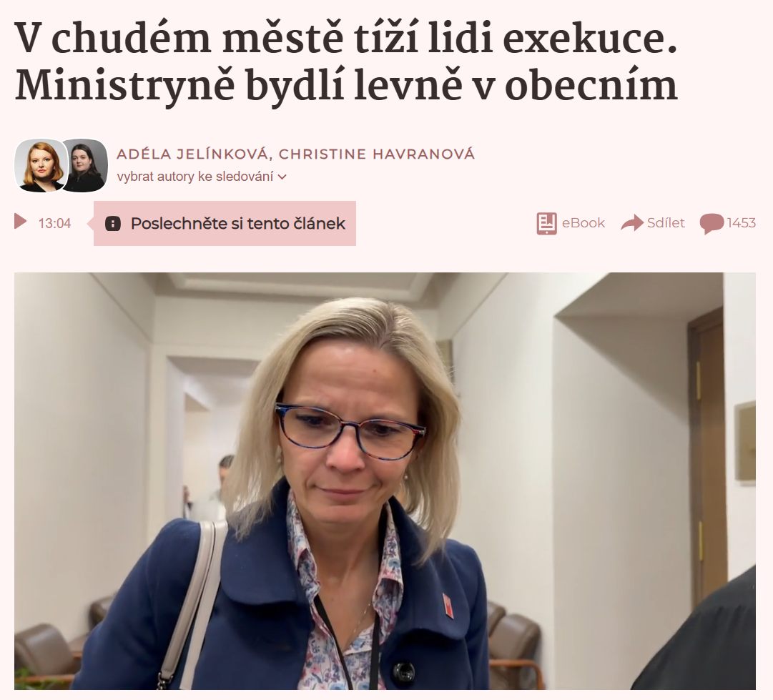Click the info icon next to Poslechněte si
Screen dimensions: 773x700
pyautogui.click(x=113, y=224)
